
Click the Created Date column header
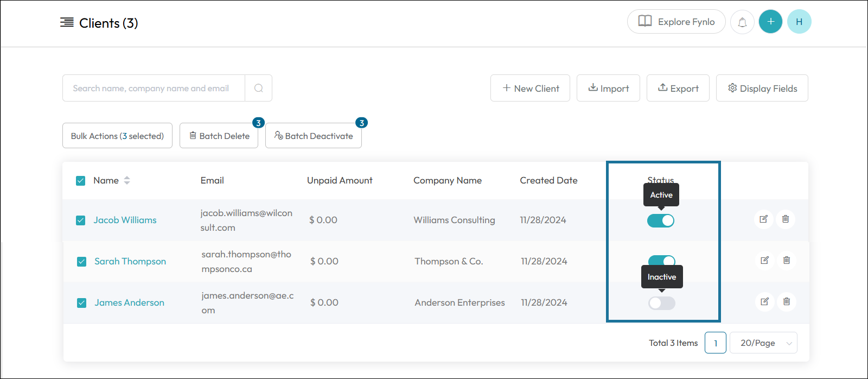pos(548,180)
